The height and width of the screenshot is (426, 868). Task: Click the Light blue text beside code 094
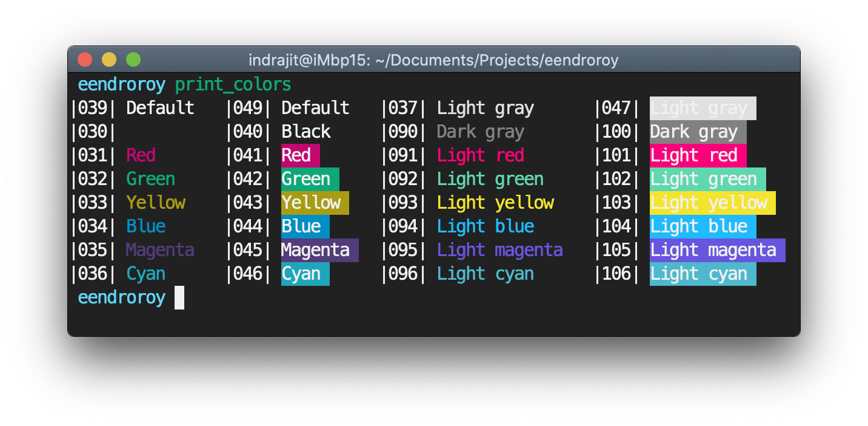[486, 226]
